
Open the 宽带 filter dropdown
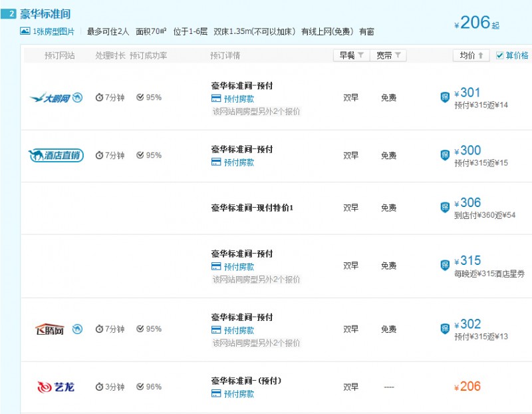(388, 56)
